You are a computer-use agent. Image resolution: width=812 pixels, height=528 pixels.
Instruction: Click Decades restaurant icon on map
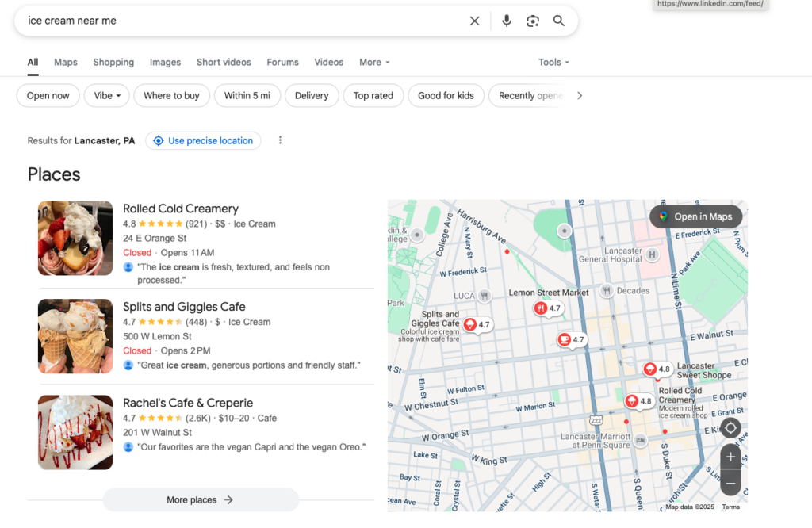[607, 290]
